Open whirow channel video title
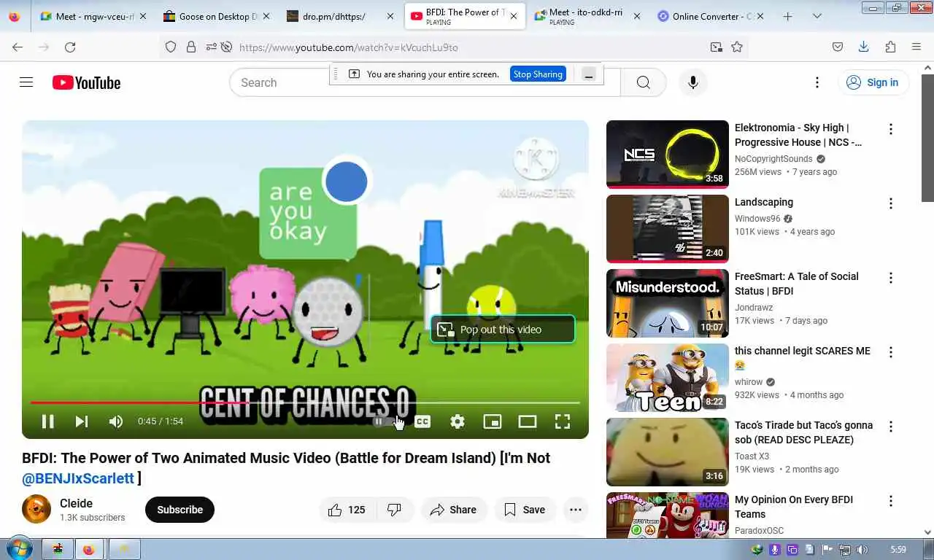Image resolution: width=934 pixels, height=560 pixels. [802, 358]
